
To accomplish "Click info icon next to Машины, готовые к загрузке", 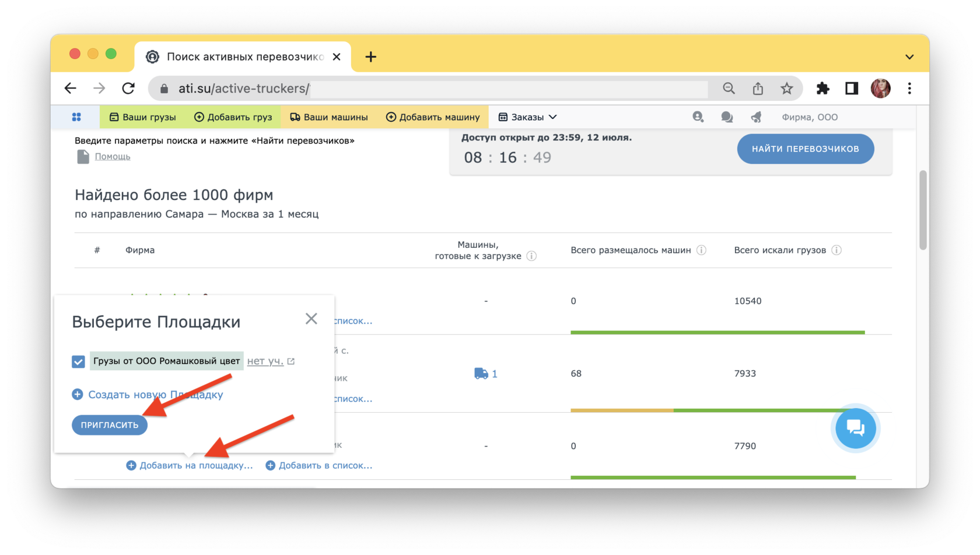I will click(x=531, y=256).
